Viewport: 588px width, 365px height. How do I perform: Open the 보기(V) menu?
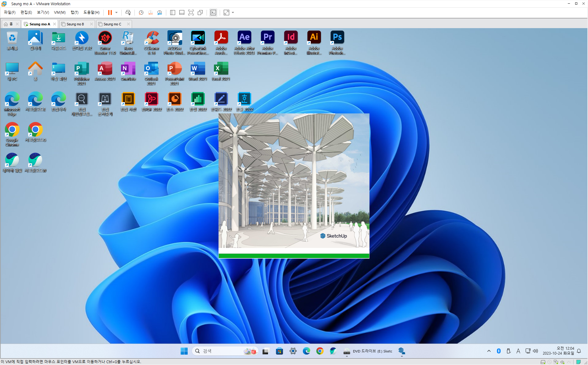(x=43, y=13)
